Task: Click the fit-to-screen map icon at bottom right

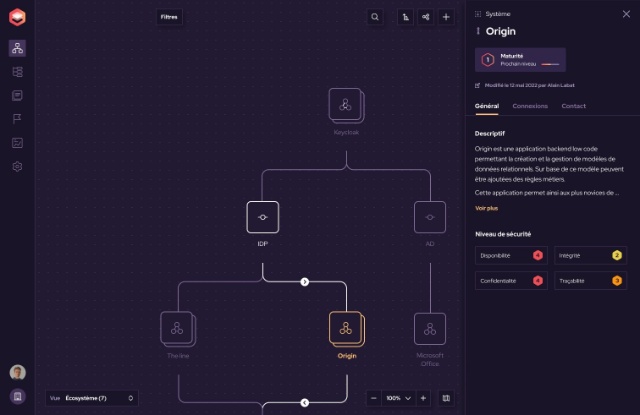Action: pos(446,398)
